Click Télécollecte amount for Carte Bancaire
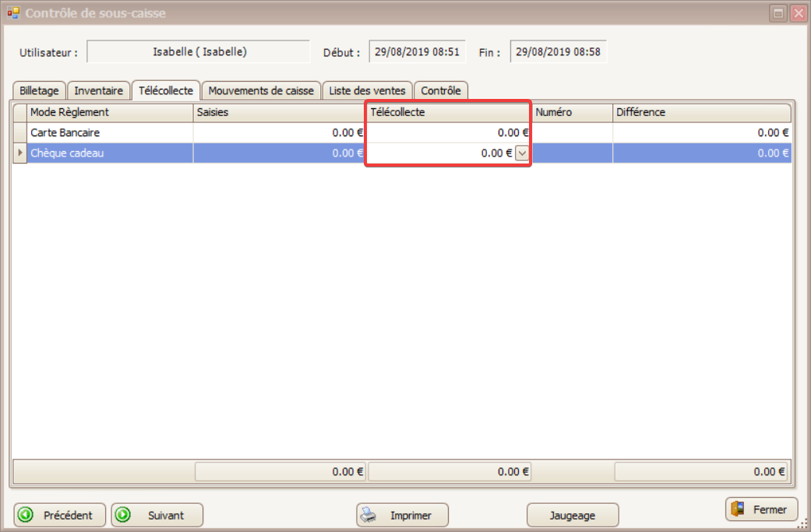Viewport: 811px width, 532px height. tap(449, 133)
